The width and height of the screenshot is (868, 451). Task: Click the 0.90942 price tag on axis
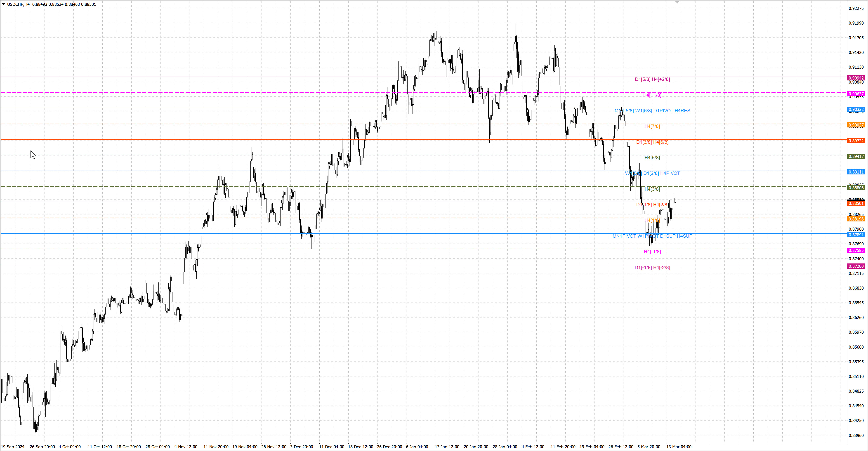point(856,78)
